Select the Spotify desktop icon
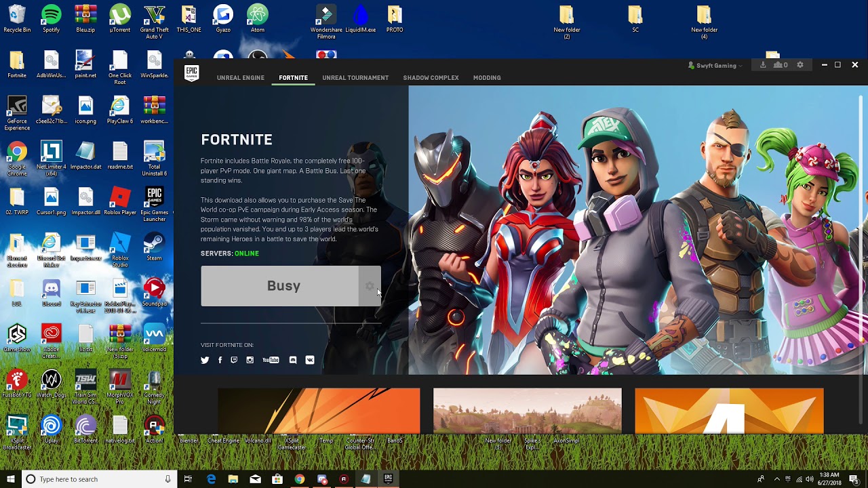868x488 pixels. coord(51,19)
